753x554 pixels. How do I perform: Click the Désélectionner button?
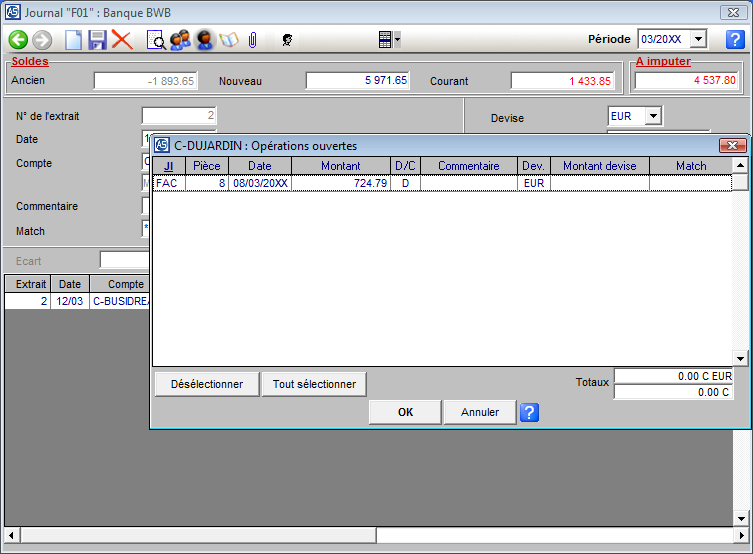[207, 384]
